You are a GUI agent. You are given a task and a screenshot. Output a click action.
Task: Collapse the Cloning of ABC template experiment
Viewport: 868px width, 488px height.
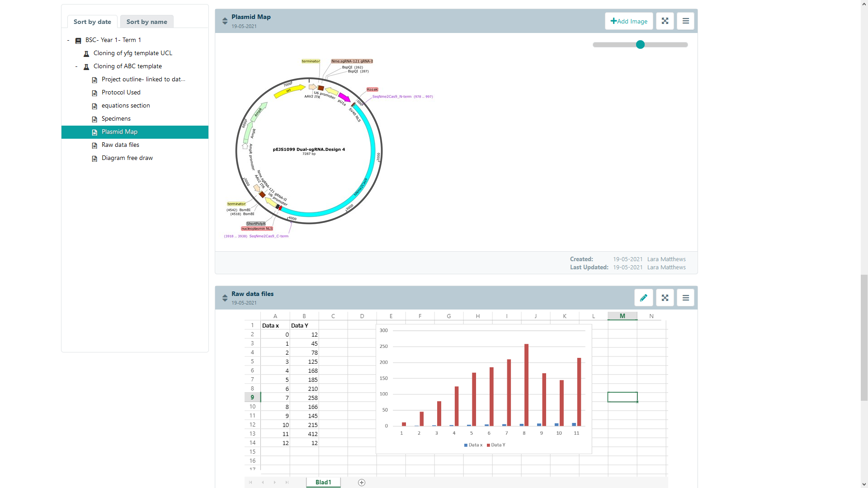coord(76,66)
